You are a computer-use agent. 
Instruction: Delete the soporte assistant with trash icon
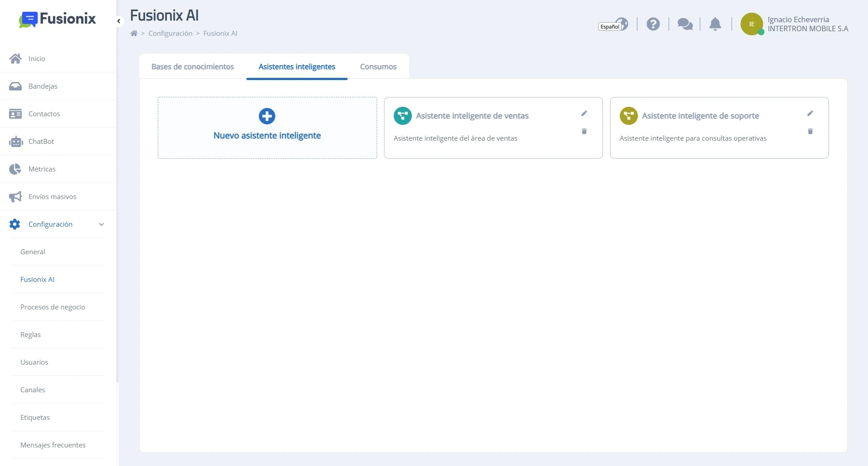click(x=810, y=131)
